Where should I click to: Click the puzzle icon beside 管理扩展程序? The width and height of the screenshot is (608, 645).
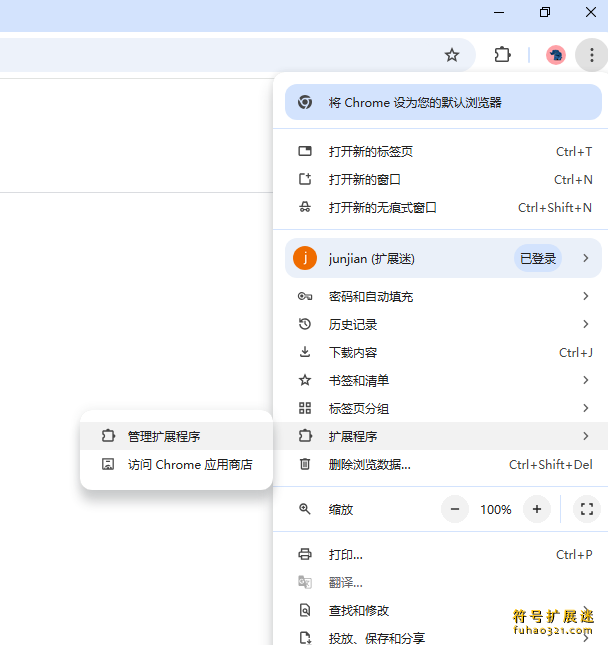coord(108,436)
